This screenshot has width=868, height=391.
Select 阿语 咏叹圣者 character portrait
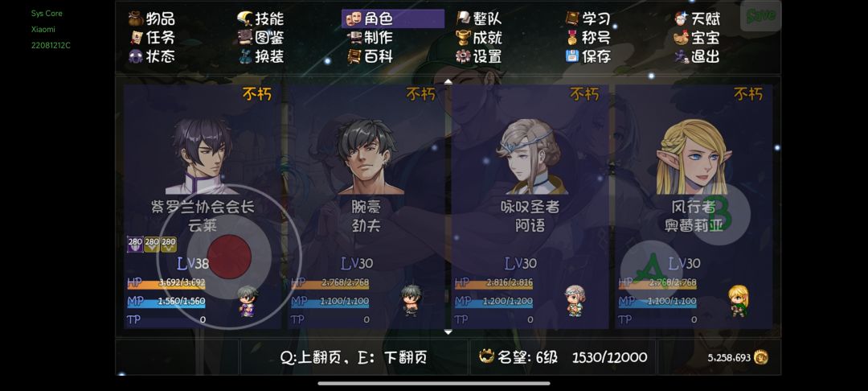click(x=530, y=206)
